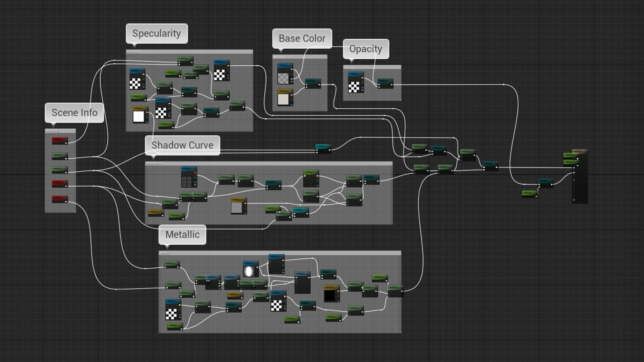The width and height of the screenshot is (644, 362).
Task: Select the Metallic comment box title bar
Action: point(280,253)
